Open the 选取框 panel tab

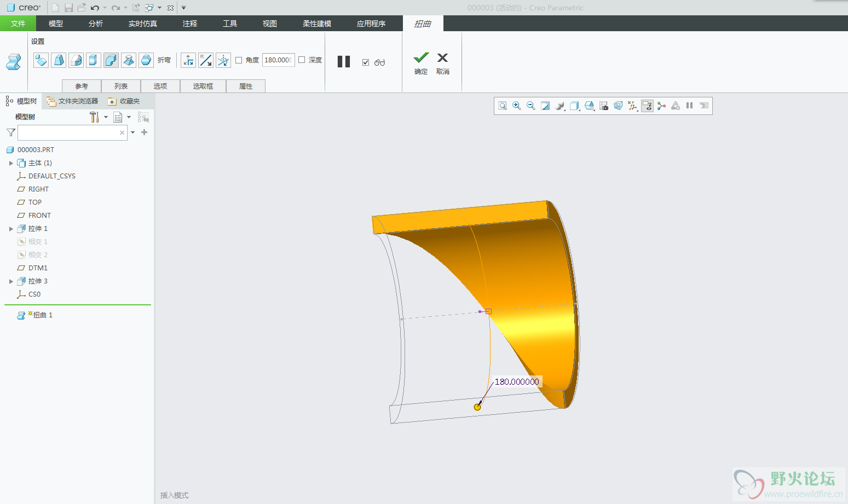click(203, 86)
